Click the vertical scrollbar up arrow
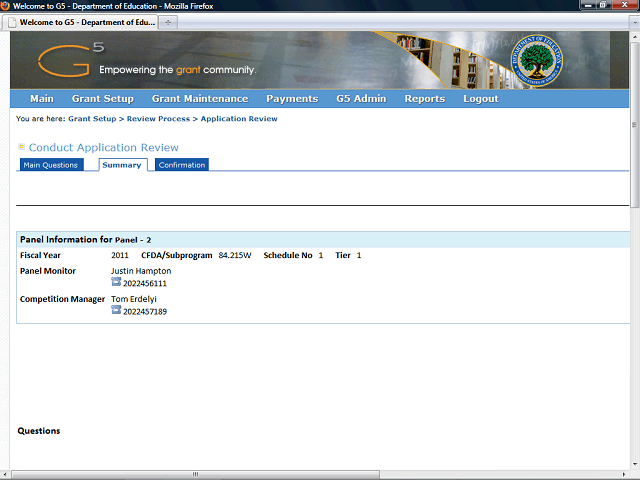640x480 pixels. [x=634, y=36]
